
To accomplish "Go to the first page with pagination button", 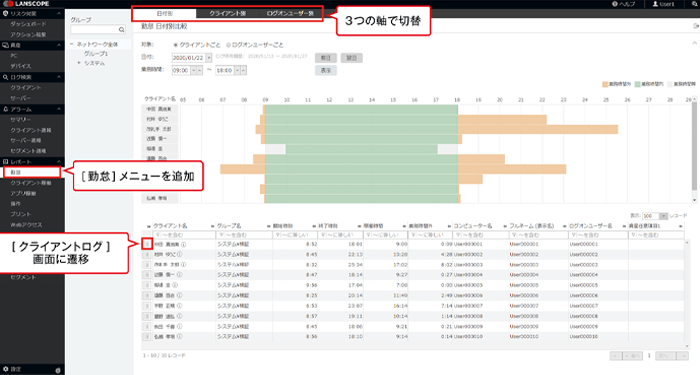I will click(x=616, y=356).
